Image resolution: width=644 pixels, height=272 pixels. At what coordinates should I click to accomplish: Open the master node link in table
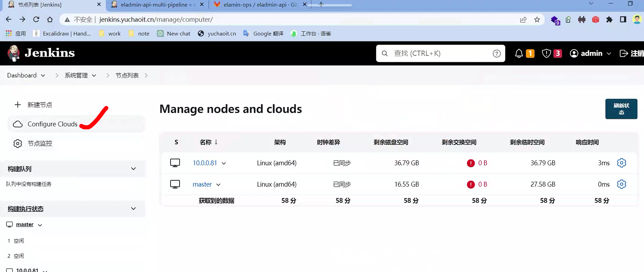[x=202, y=184]
